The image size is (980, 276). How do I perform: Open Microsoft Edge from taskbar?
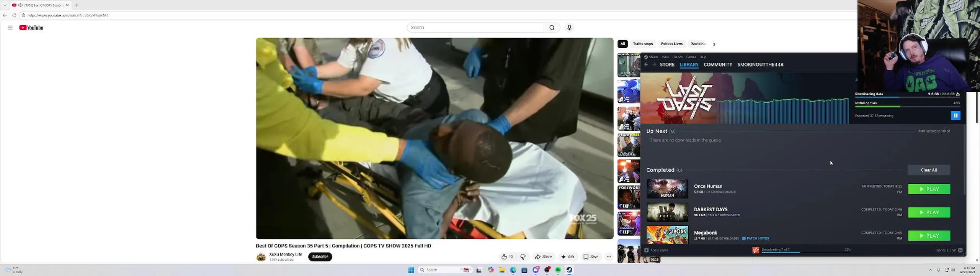click(513, 270)
